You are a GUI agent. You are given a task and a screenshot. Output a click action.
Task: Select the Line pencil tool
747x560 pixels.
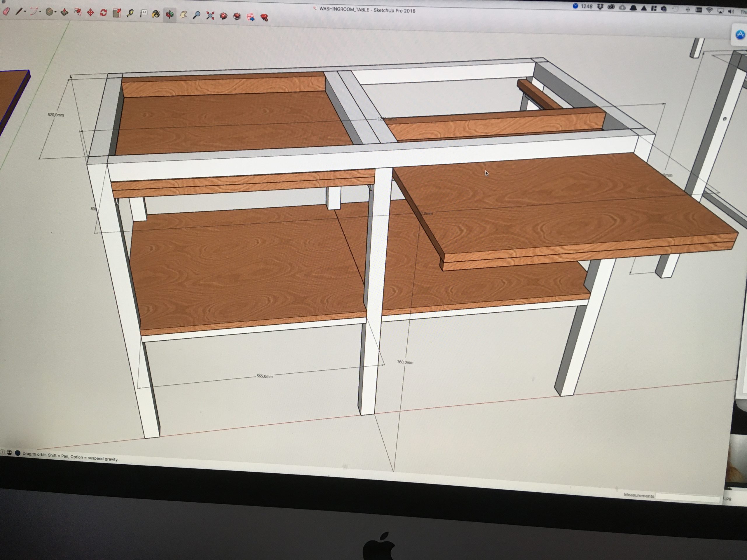(x=19, y=12)
